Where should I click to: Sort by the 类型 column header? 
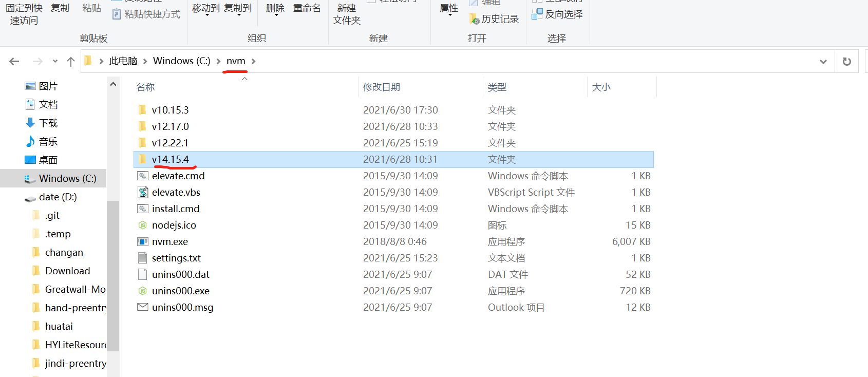coord(497,87)
